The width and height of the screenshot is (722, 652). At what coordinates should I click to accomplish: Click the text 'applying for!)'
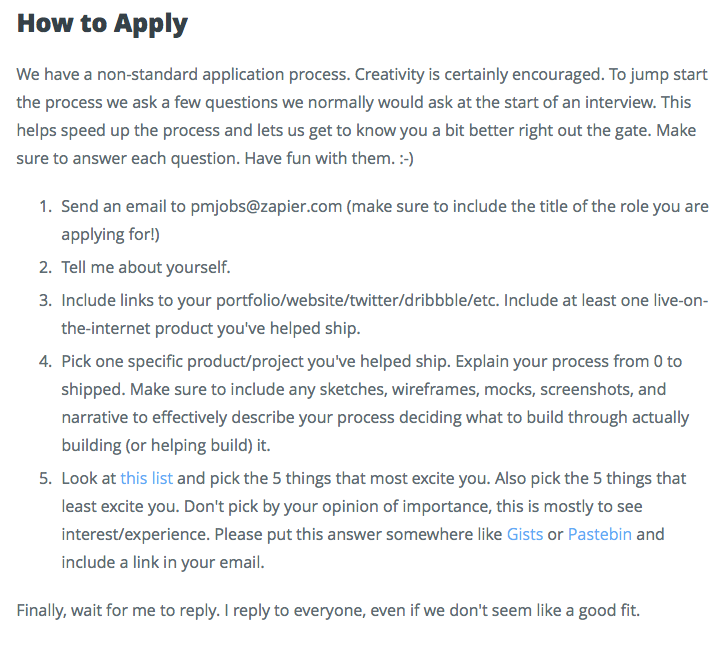coord(111,234)
